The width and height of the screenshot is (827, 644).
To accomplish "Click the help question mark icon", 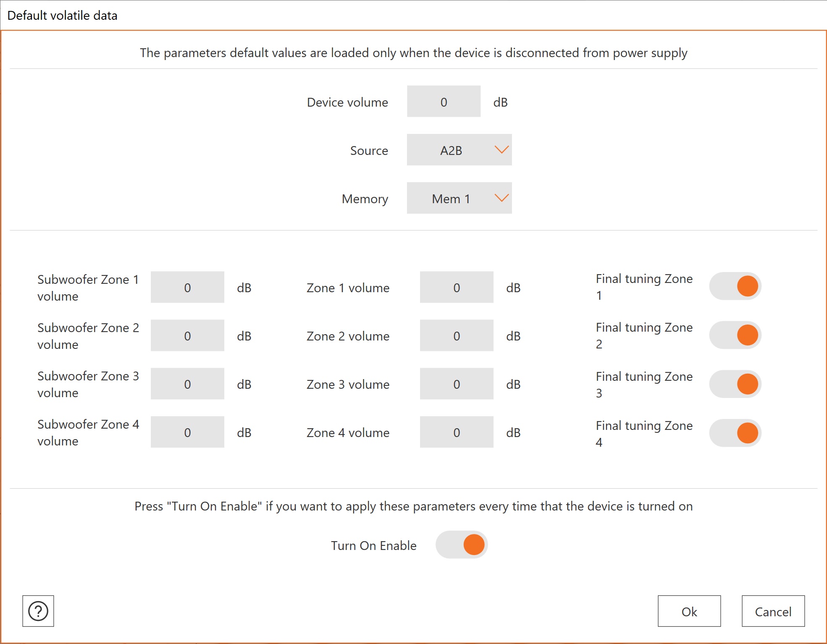I will 38,611.
